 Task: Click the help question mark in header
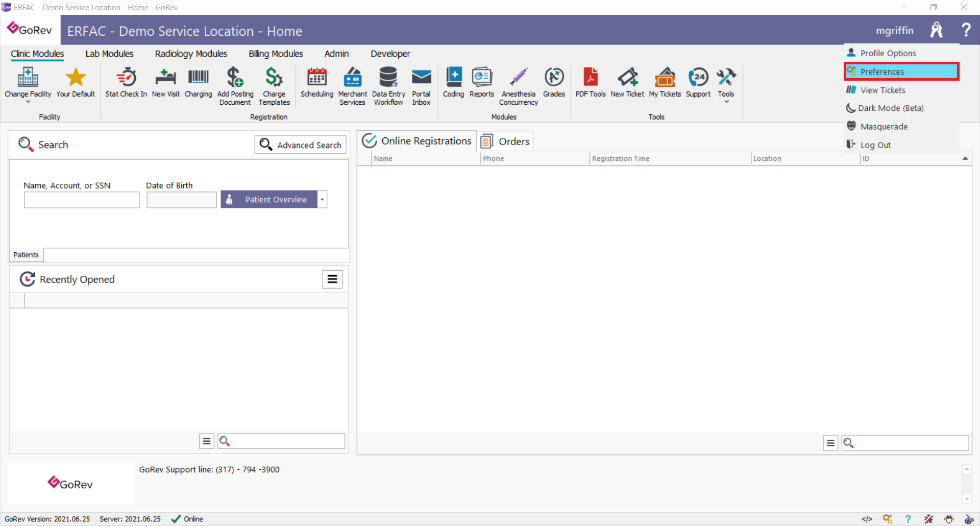coord(966,30)
